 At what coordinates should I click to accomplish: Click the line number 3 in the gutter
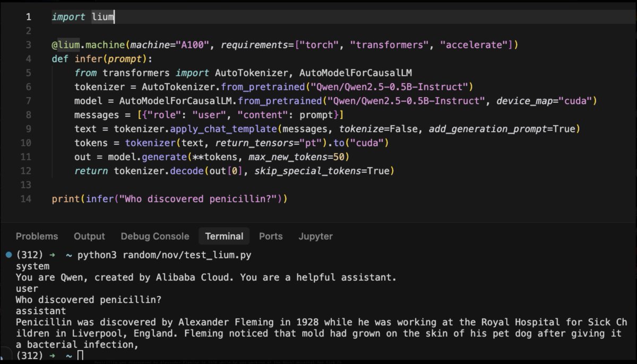pyautogui.click(x=28, y=45)
